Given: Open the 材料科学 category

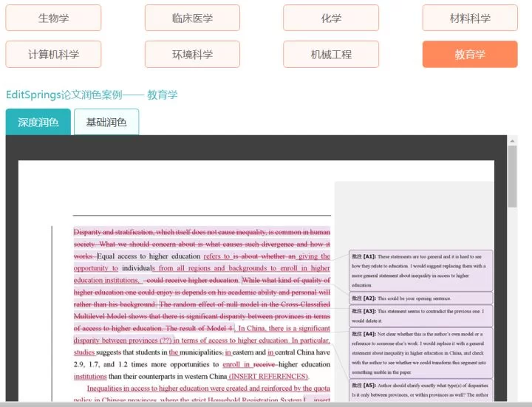Looking at the screenshot, I should (470, 18).
